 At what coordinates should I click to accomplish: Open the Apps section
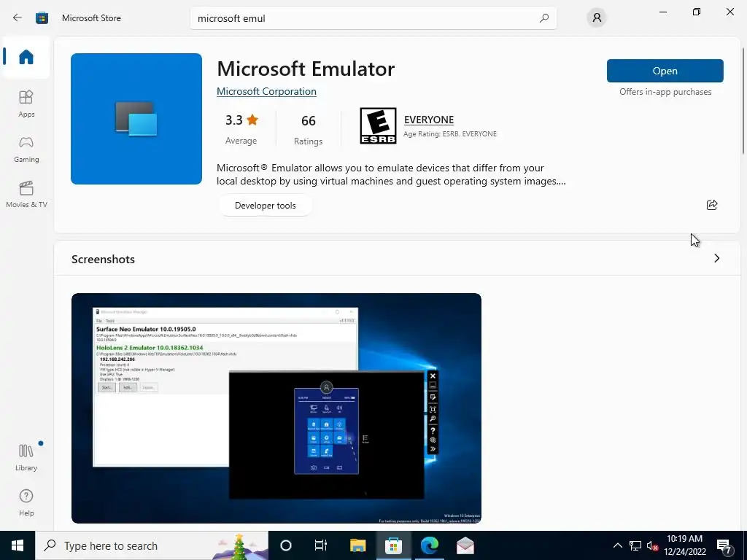point(26,104)
